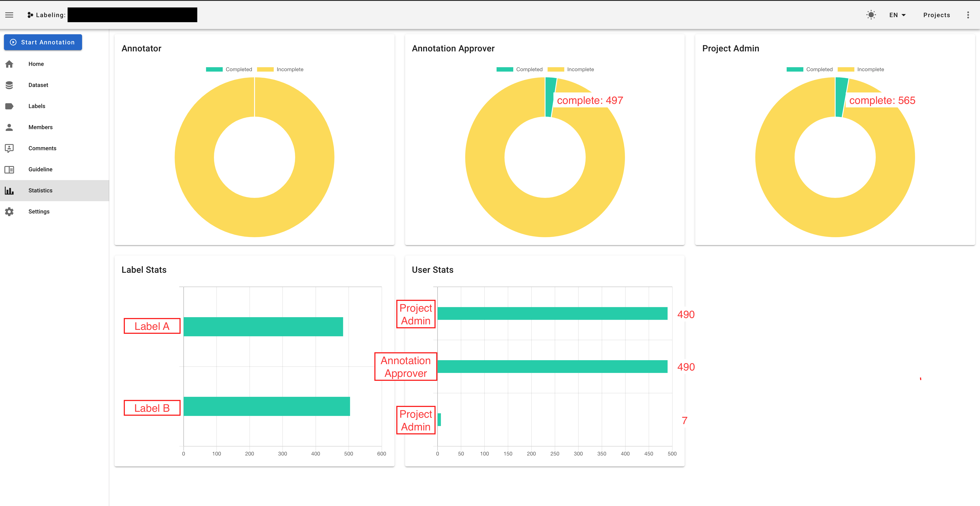Open the EN language dropdown
The height and width of the screenshot is (506, 980).
pos(897,15)
